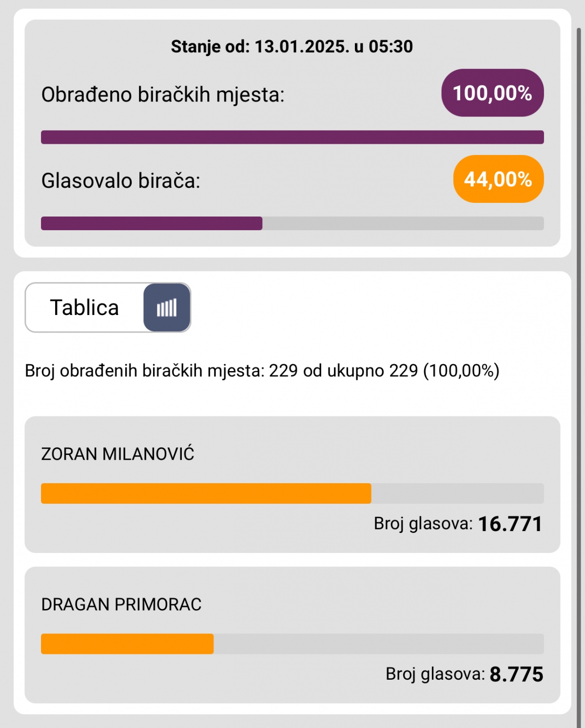Viewport: 585px width, 728px height.
Task: Click Zoran Milanović's orange vote bar
Action: pos(206,493)
